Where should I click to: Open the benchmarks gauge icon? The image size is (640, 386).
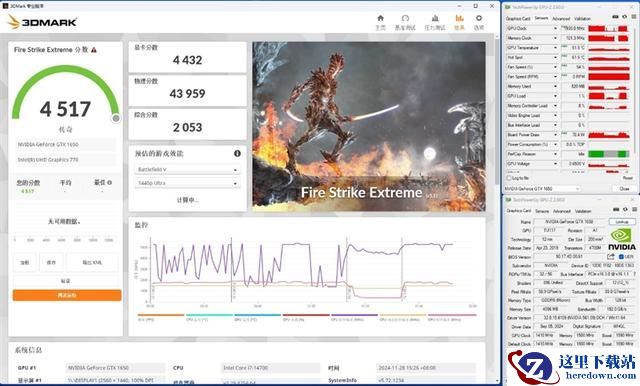[x=405, y=18]
